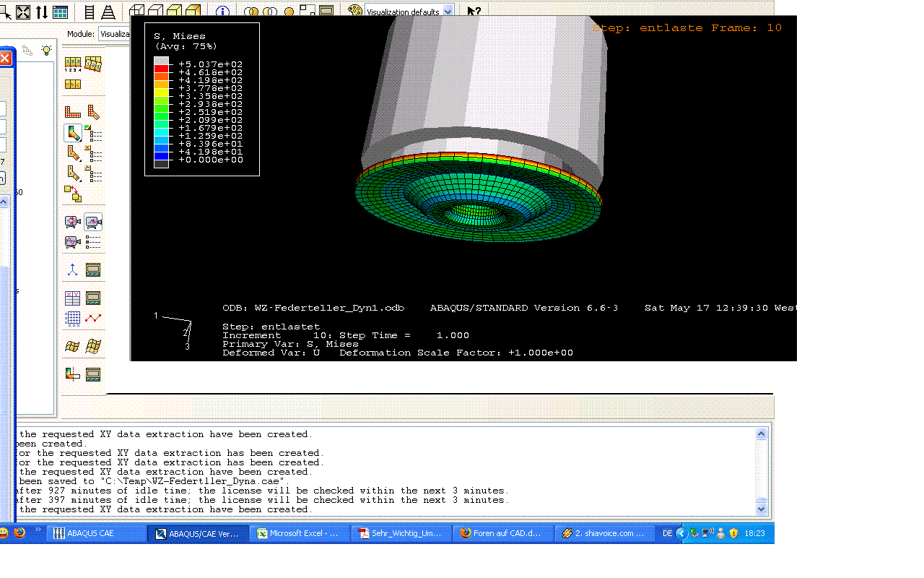Click allow multiple plot states icon

coord(73,194)
